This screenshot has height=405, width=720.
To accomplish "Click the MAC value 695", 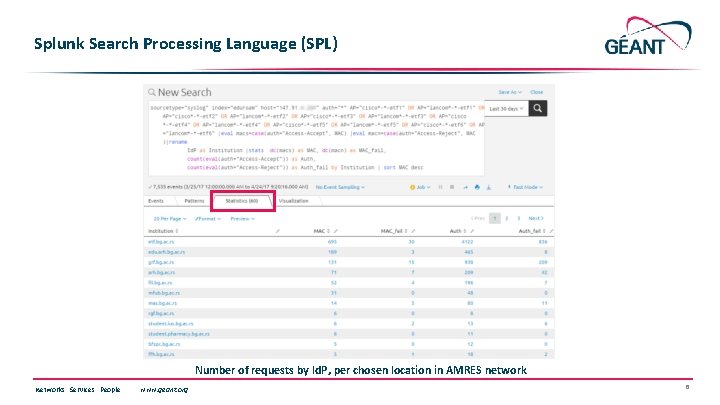I will click(332, 242).
